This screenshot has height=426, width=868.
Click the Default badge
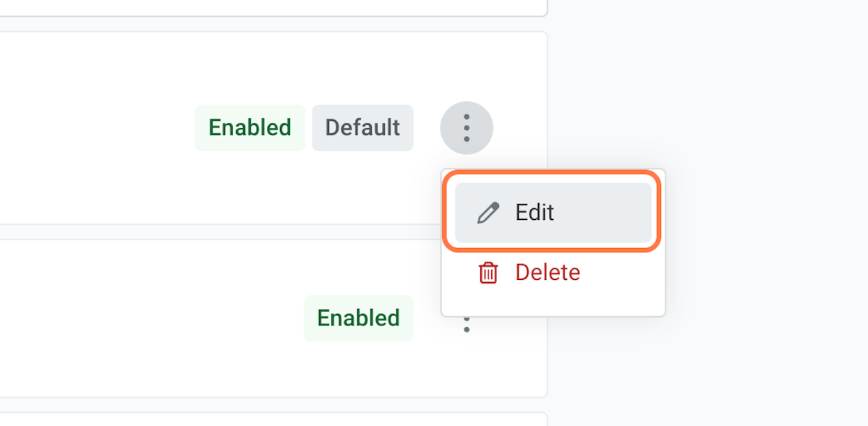pos(362,128)
